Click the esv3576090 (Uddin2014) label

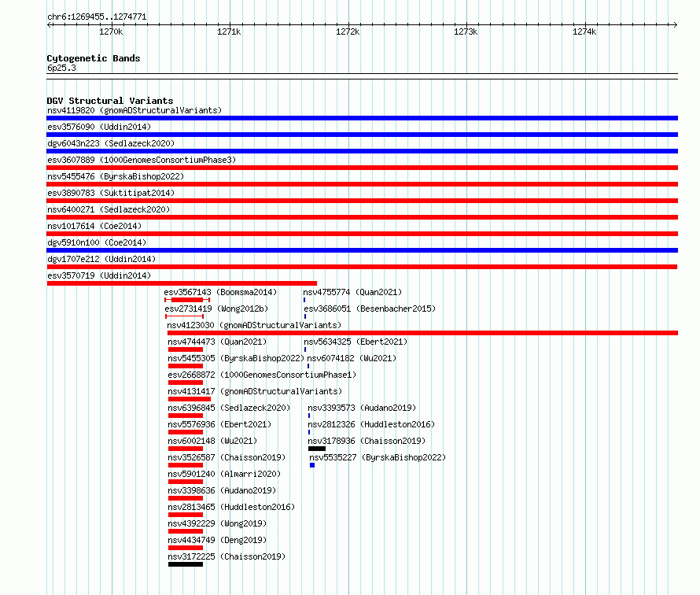coord(99,127)
